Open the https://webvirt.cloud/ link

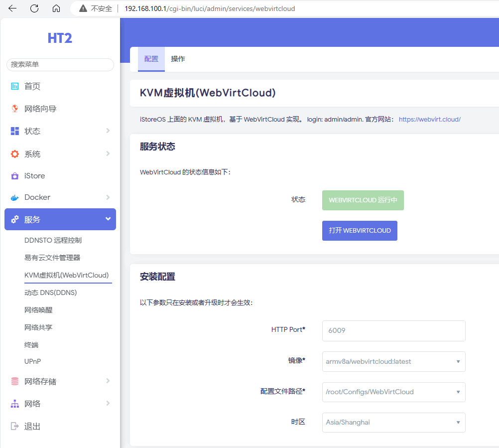click(x=429, y=120)
